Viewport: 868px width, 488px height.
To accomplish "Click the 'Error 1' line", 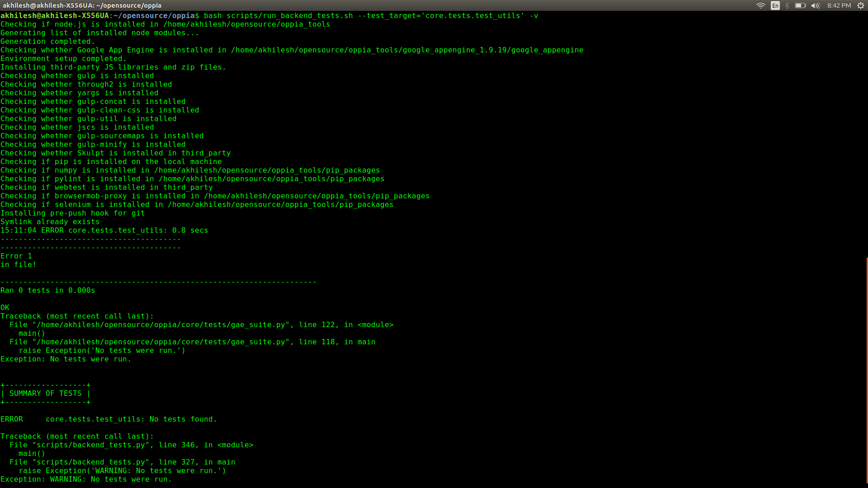I will (x=16, y=256).
